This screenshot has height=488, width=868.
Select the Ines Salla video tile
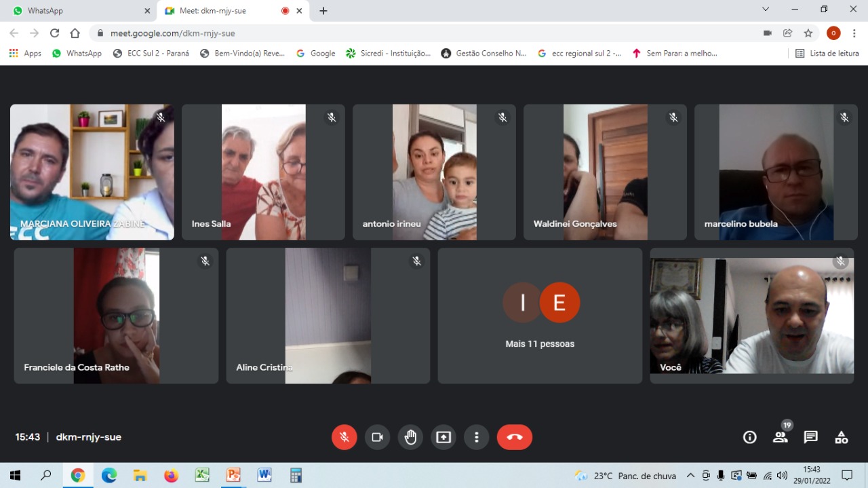(x=263, y=172)
